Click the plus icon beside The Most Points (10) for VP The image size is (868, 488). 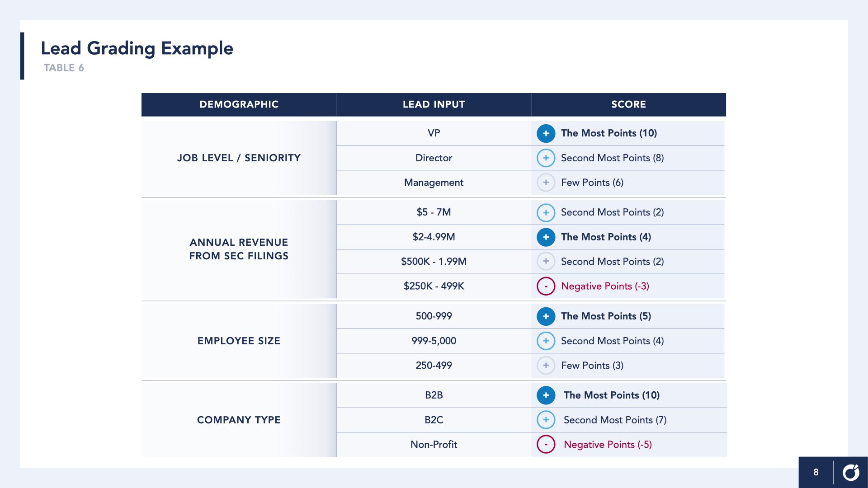coord(546,133)
